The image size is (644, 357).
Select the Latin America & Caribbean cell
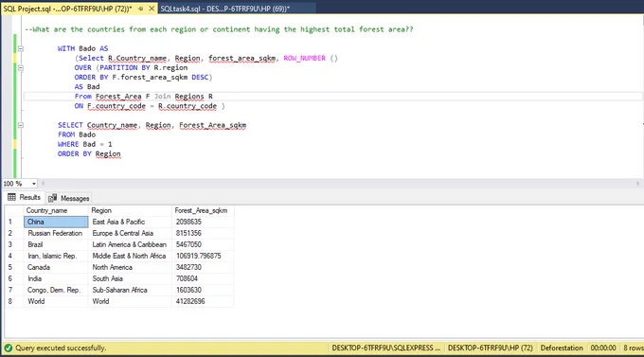(x=130, y=244)
